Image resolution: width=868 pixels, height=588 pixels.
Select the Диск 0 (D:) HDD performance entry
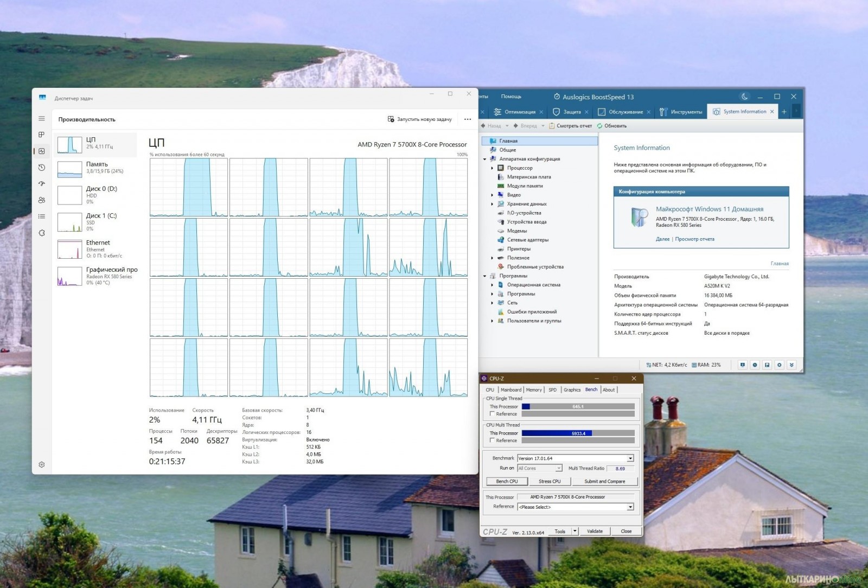[x=95, y=195]
